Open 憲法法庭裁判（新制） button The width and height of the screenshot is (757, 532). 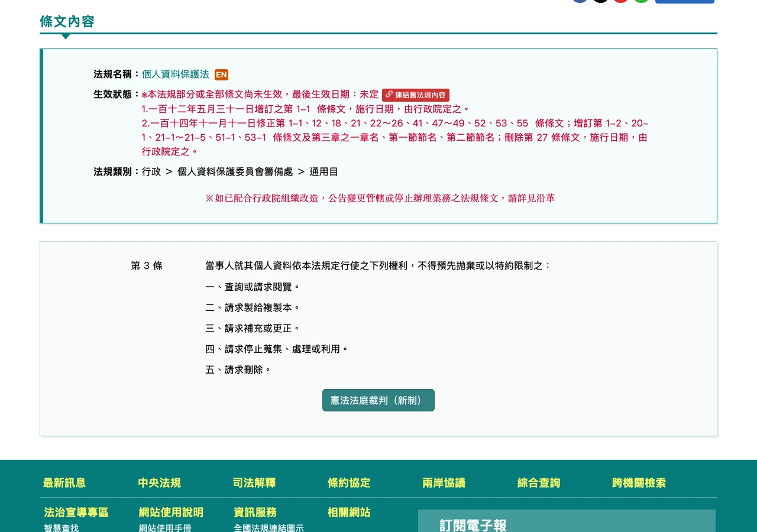[378, 400]
